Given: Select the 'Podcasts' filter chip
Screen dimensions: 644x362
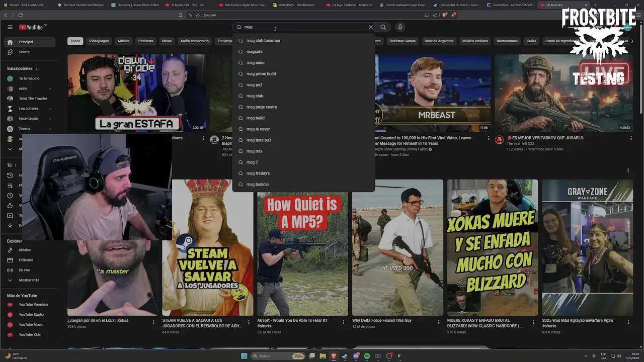Looking at the screenshot, I should 145,41.
